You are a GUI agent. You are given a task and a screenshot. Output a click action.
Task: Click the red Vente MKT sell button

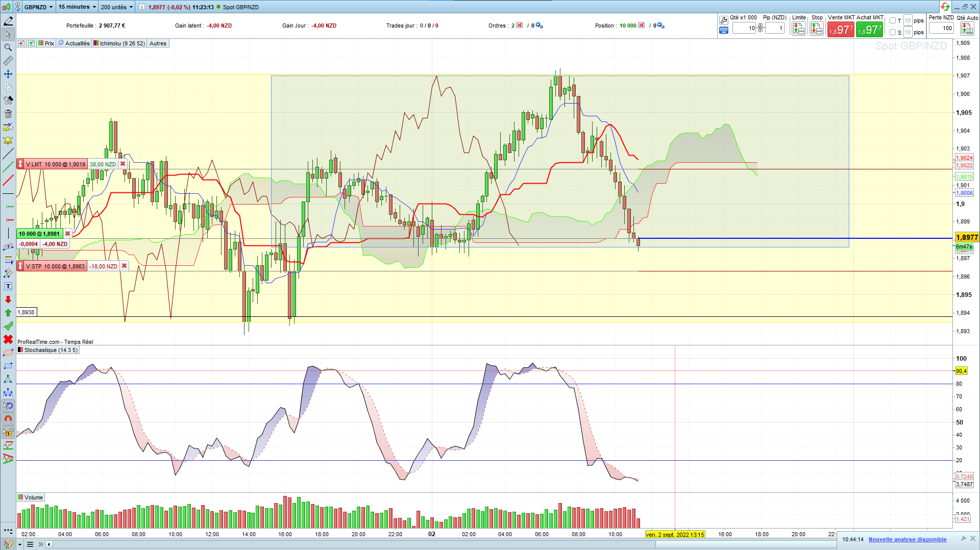tap(840, 30)
